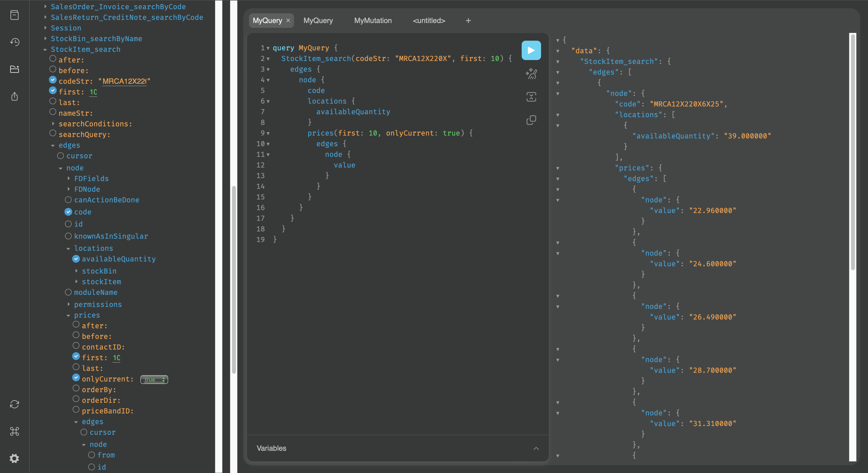Click the explorer panel vertical scrollbar
This screenshot has height=473, width=868.
[234, 280]
